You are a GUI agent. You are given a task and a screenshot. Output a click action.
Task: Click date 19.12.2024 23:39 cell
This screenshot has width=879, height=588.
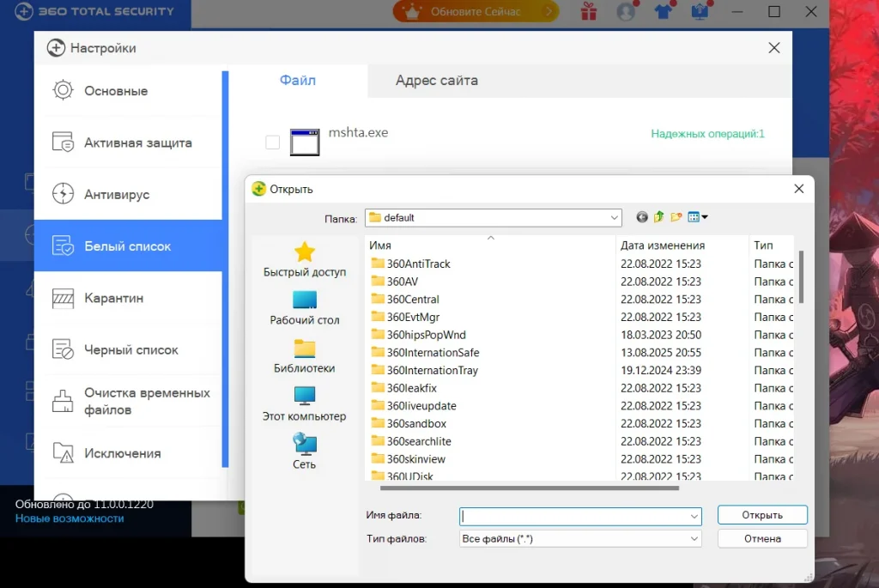pyautogui.click(x=661, y=370)
